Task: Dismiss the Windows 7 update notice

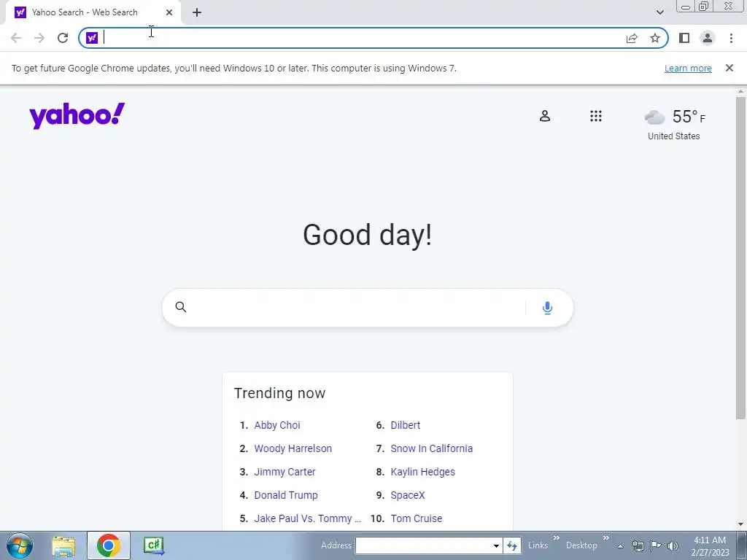Action: pos(729,68)
